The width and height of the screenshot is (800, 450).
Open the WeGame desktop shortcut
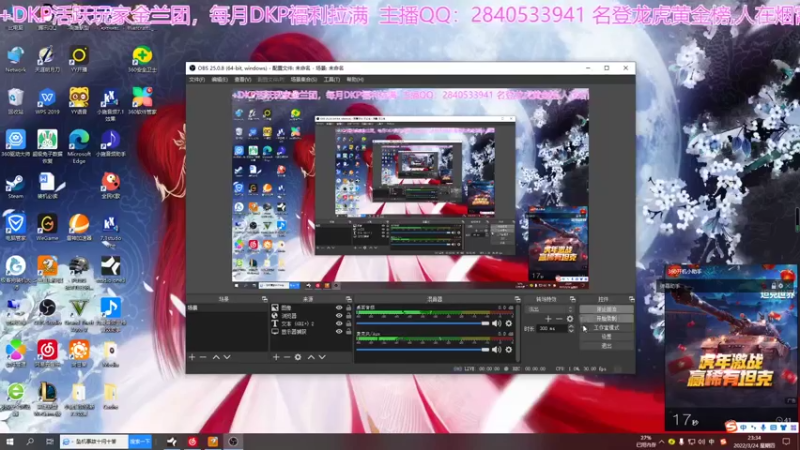[x=47, y=227]
